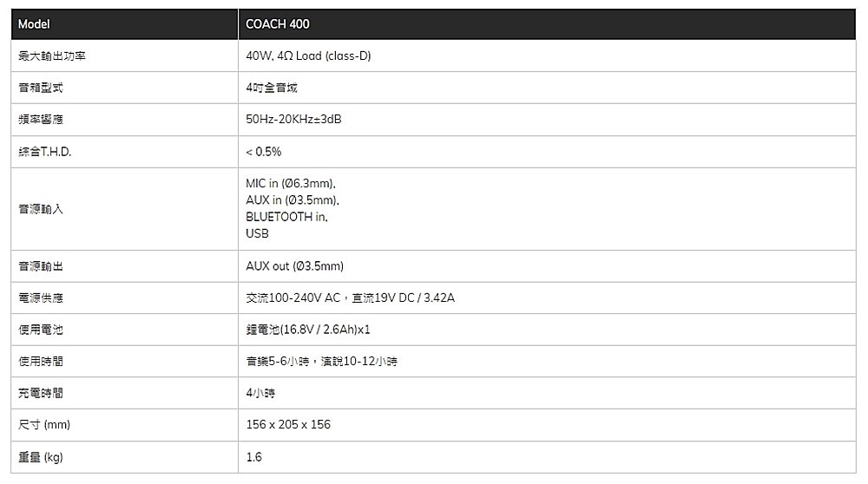868x484 pixels.
Task: Click the BLUETOOTH in text line
Action: click(288, 217)
